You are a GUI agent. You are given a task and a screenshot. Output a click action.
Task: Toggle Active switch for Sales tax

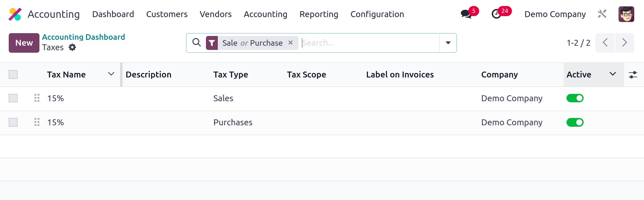(575, 98)
